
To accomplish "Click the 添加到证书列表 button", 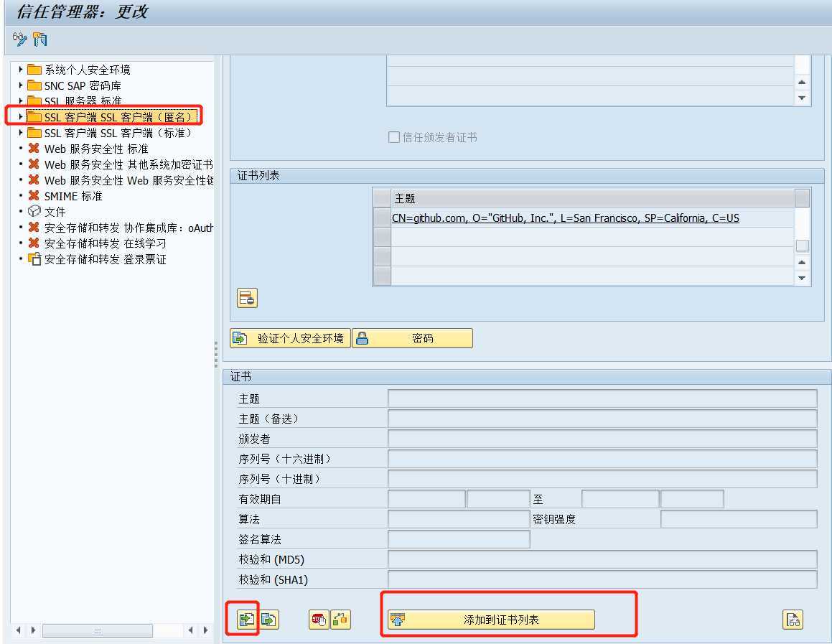I will pyautogui.click(x=491, y=619).
